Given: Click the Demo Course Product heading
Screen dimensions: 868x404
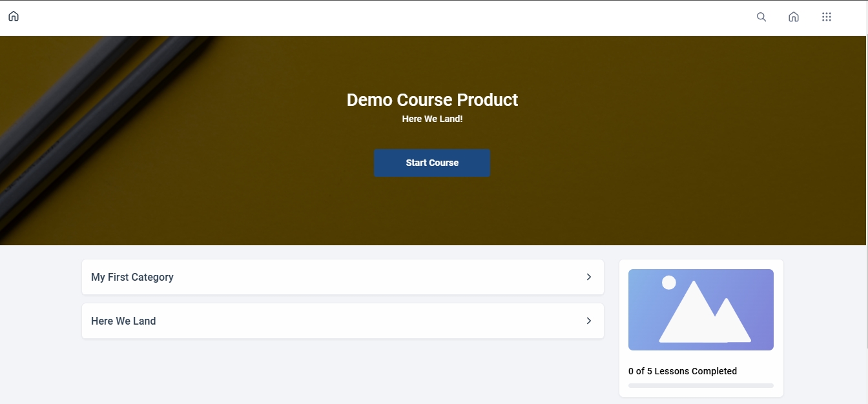Looking at the screenshot, I should (432, 100).
